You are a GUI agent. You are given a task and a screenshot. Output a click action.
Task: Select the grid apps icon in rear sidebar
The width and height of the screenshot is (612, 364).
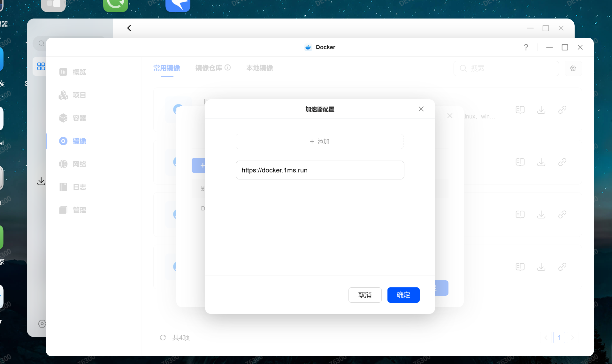pyautogui.click(x=41, y=66)
